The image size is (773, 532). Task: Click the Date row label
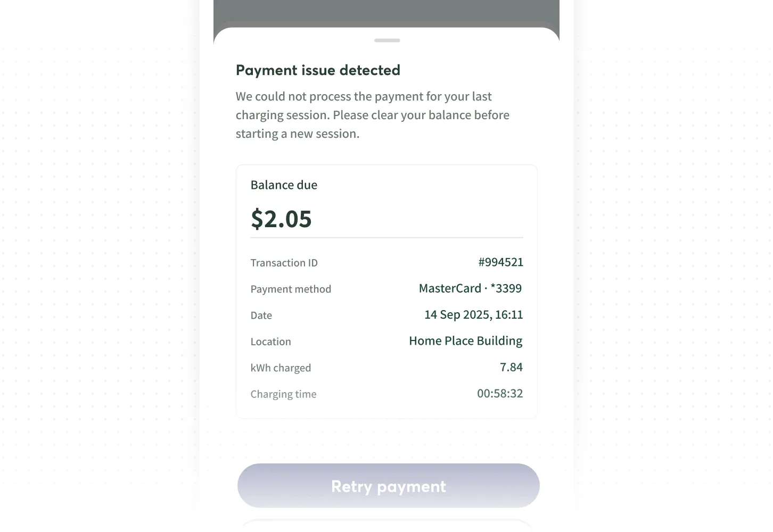point(261,315)
